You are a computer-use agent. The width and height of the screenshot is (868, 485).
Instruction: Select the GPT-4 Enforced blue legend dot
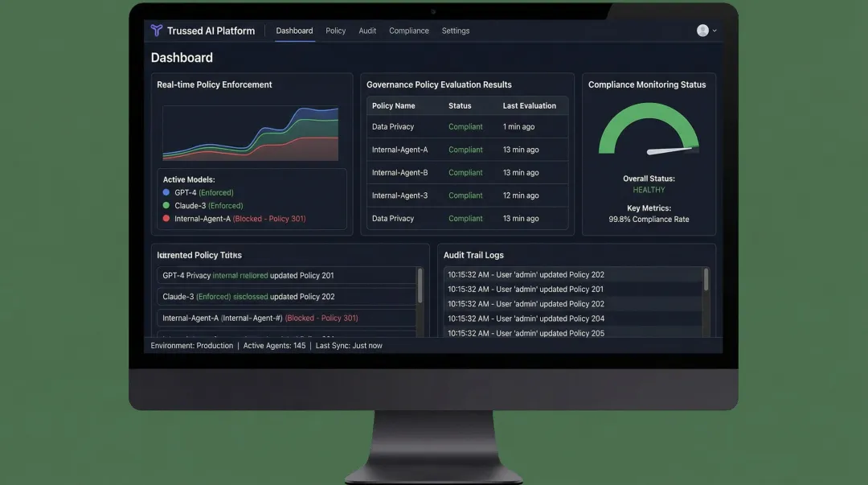coord(166,192)
